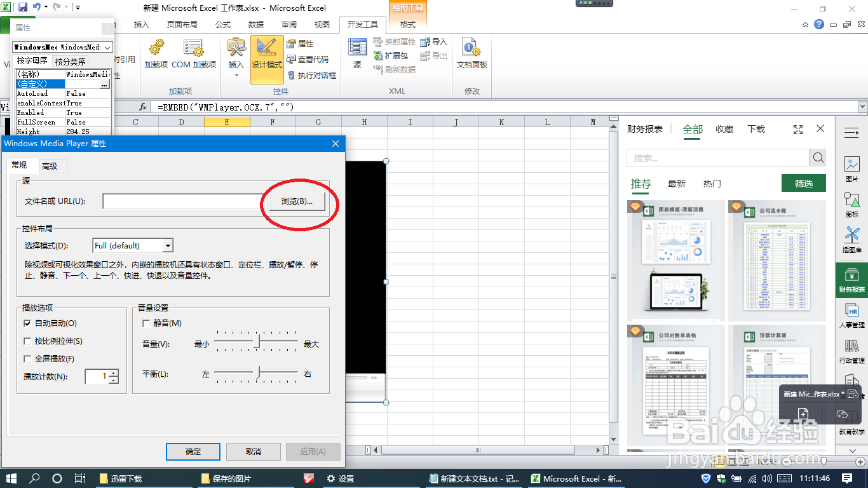Image resolution: width=868 pixels, height=488 pixels.
Task: Expand template pane to full screen
Action: click(x=798, y=129)
